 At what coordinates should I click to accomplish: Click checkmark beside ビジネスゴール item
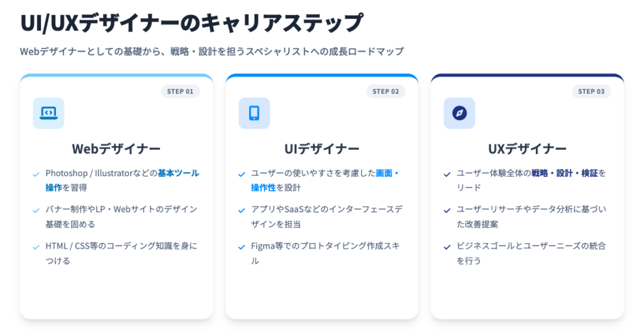click(447, 247)
